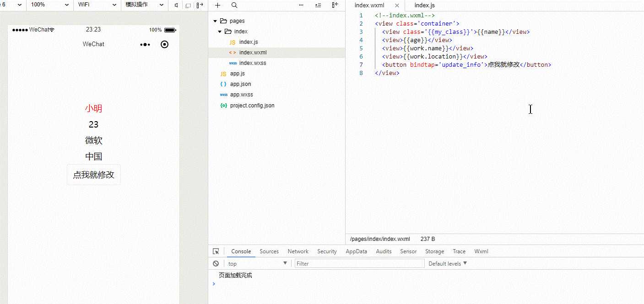Viewport: 644px width, 304px height.
Task: Open app.js in file tree
Action: [238, 74]
